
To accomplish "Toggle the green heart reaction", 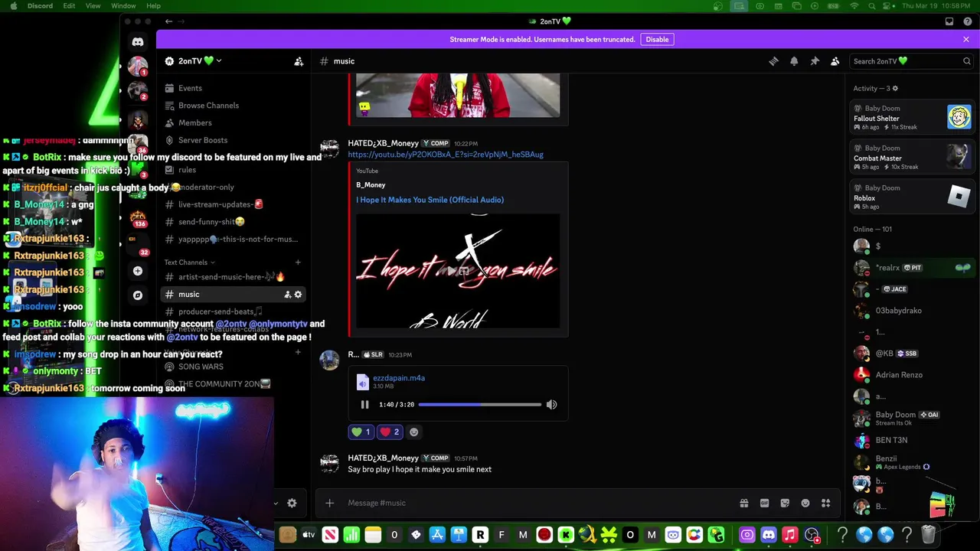I will click(x=361, y=432).
